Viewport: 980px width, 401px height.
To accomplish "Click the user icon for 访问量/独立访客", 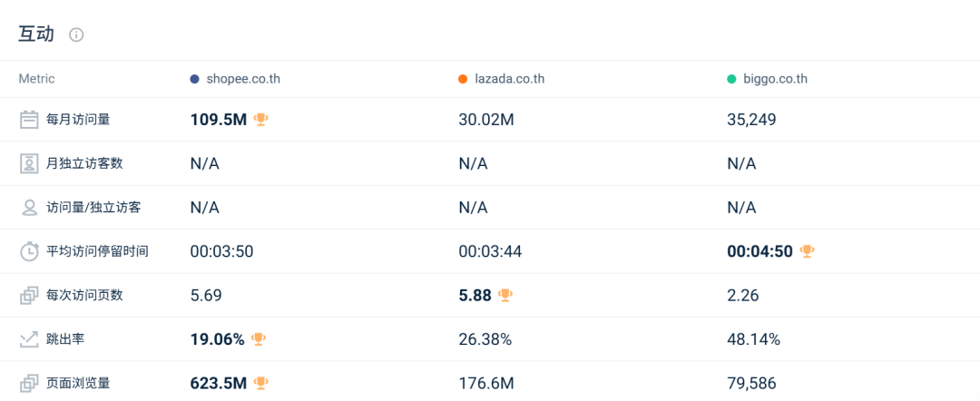I will pyautogui.click(x=29, y=207).
